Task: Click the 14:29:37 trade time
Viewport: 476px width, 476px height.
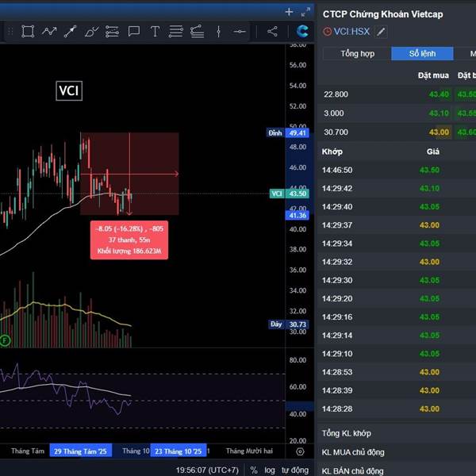Action: [x=337, y=225]
